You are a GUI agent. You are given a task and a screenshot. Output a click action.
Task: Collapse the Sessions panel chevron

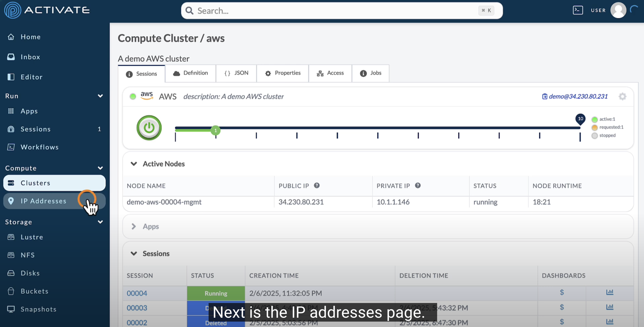tap(134, 253)
